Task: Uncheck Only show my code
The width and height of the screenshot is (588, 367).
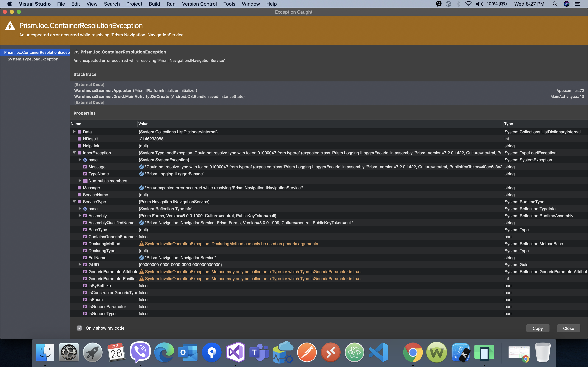Action: [79, 328]
